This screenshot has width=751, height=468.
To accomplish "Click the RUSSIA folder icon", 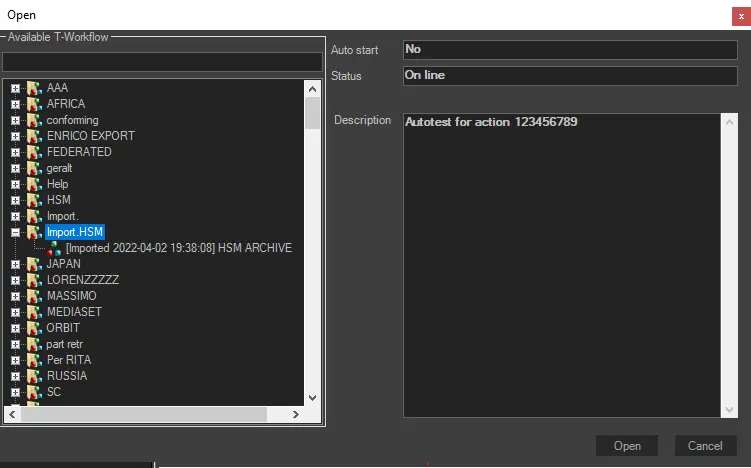I will point(34,376).
